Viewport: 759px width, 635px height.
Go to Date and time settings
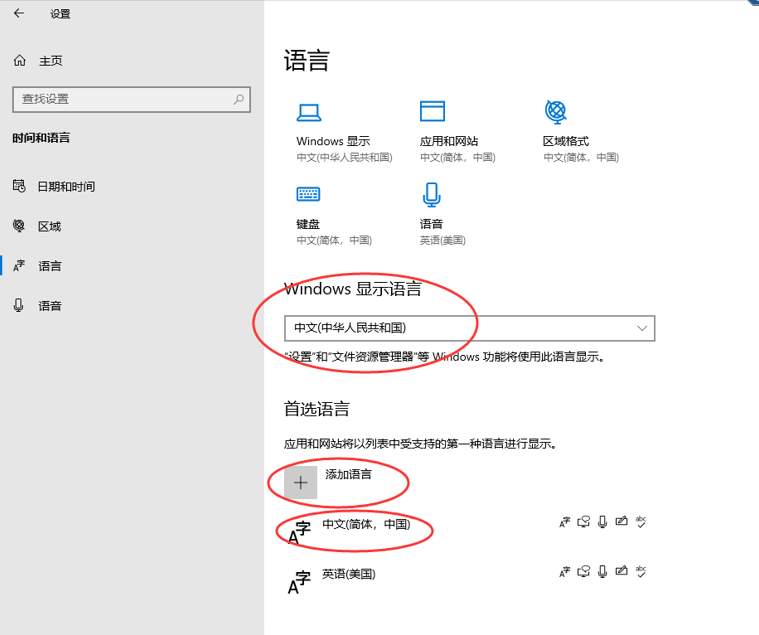click(x=66, y=187)
